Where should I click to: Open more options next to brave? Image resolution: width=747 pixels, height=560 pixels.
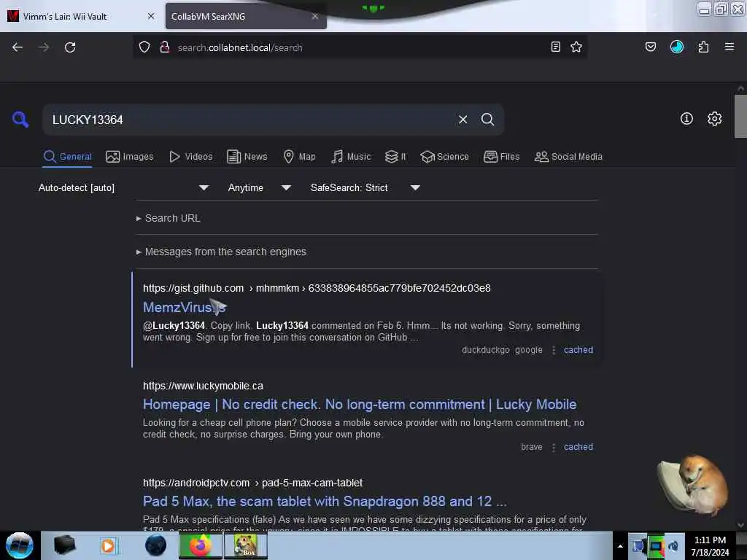(554, 447)
